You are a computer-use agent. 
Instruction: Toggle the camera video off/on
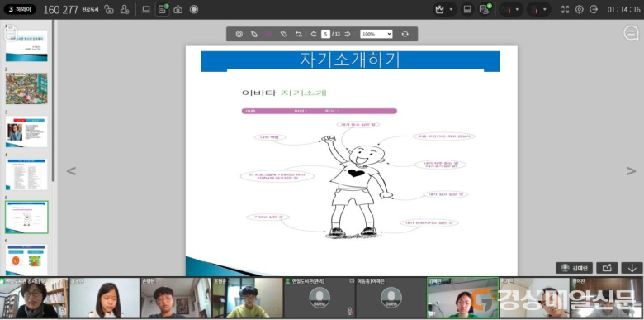coord(506,9)
